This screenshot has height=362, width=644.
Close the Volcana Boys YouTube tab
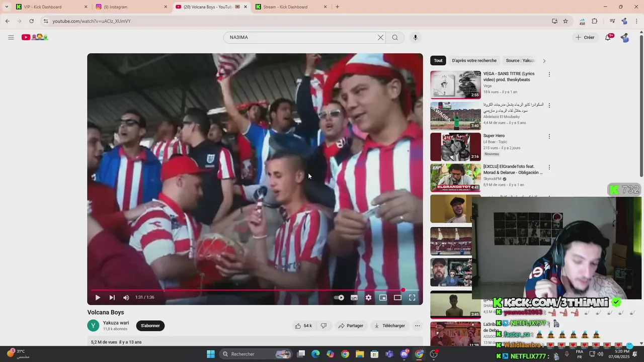click(246, 7)
